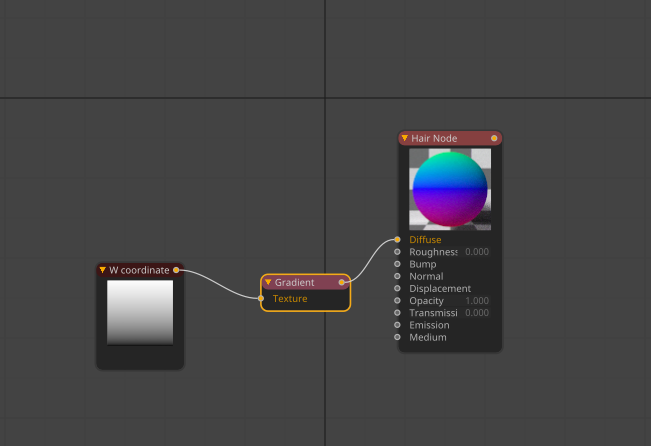Click the Roughness input pin
Image resolution: width=651 pixels, height=446 pixels.
click(397, 252)
